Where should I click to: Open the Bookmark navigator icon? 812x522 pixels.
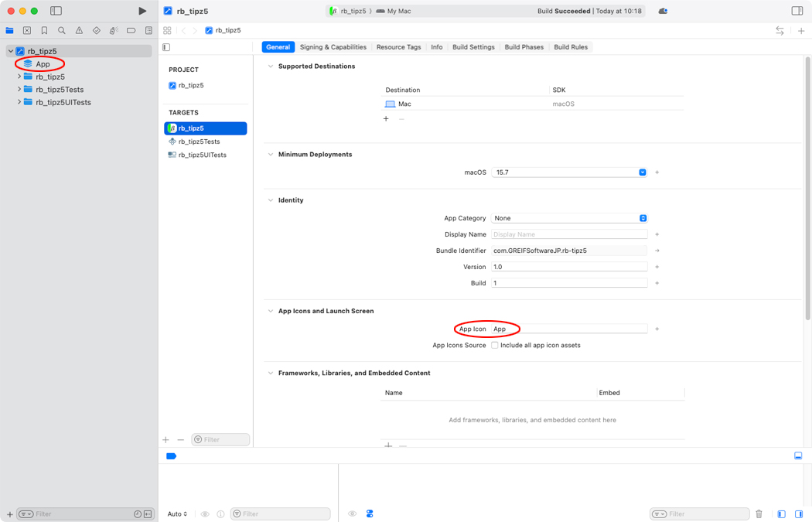(44, 31)
